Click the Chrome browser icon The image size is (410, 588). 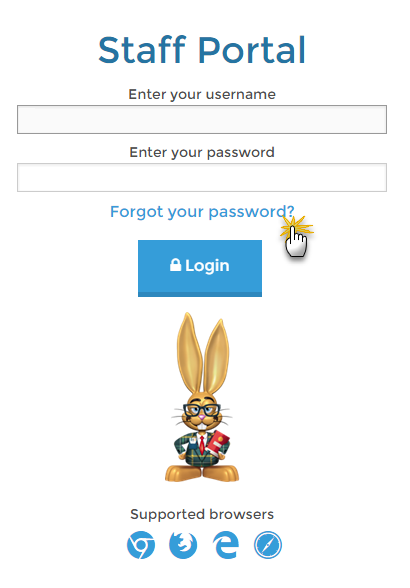[141, 545]
